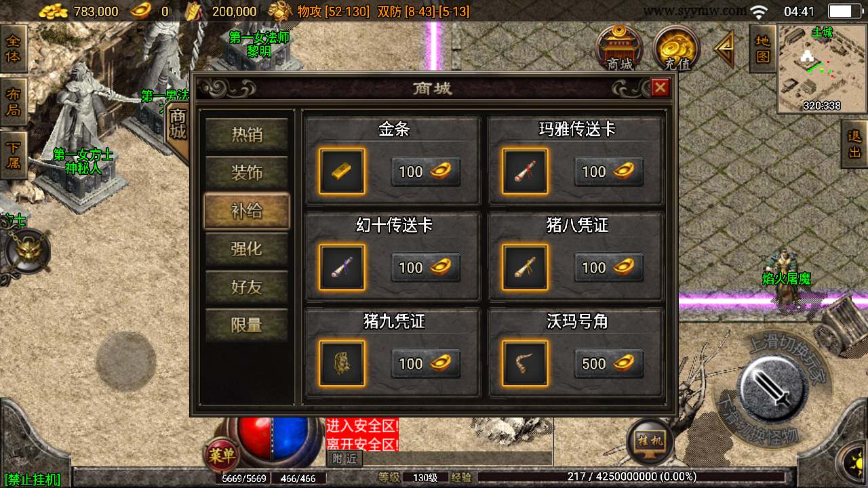Toggle the 禁止挂机 status label

[x=32, y=480]
